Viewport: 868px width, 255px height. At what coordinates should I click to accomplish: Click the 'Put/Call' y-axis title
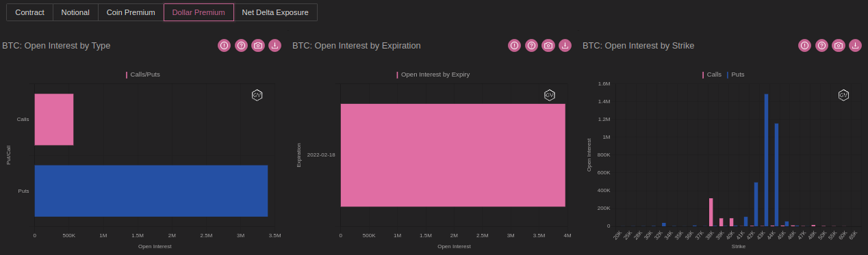tap(9, 155)
